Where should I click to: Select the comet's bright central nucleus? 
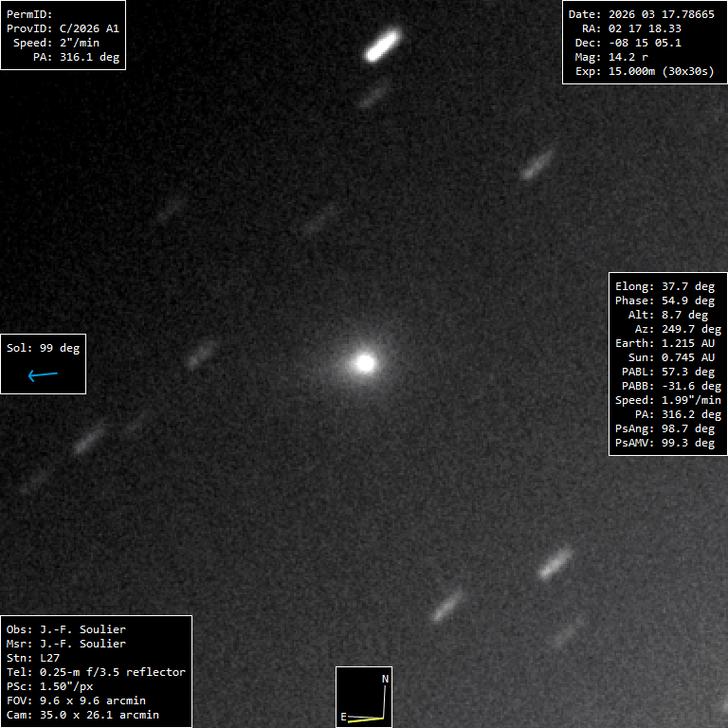(x=364, y=362)
